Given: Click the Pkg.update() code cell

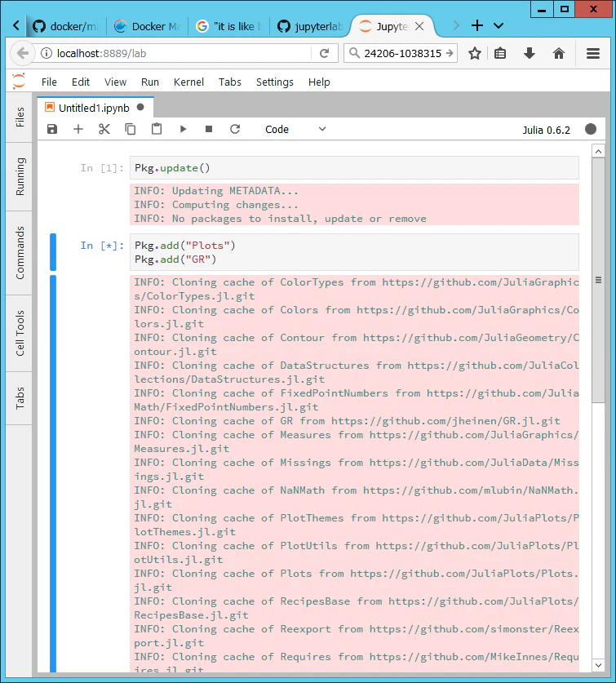Looking at the screenshot, I should (x=354, y=168).
